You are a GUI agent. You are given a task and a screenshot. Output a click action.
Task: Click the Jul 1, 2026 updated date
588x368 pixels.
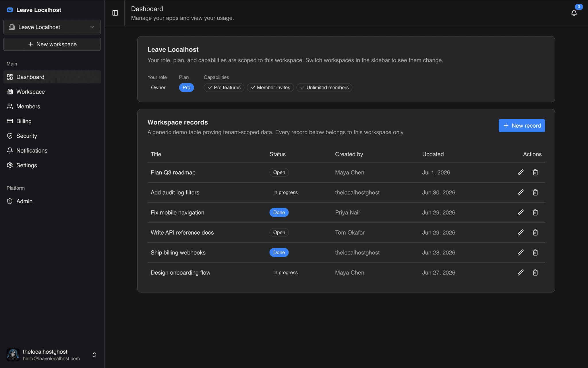(436, 172)
